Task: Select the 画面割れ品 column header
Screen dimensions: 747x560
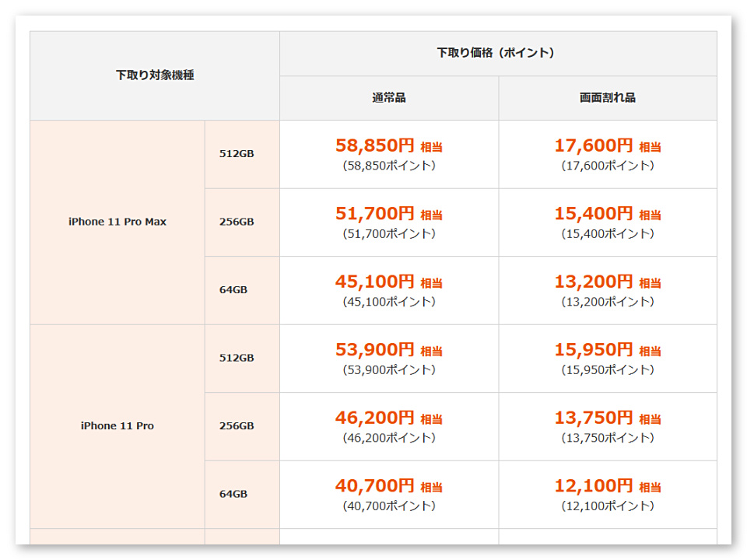Action: [x=608, y=98]
